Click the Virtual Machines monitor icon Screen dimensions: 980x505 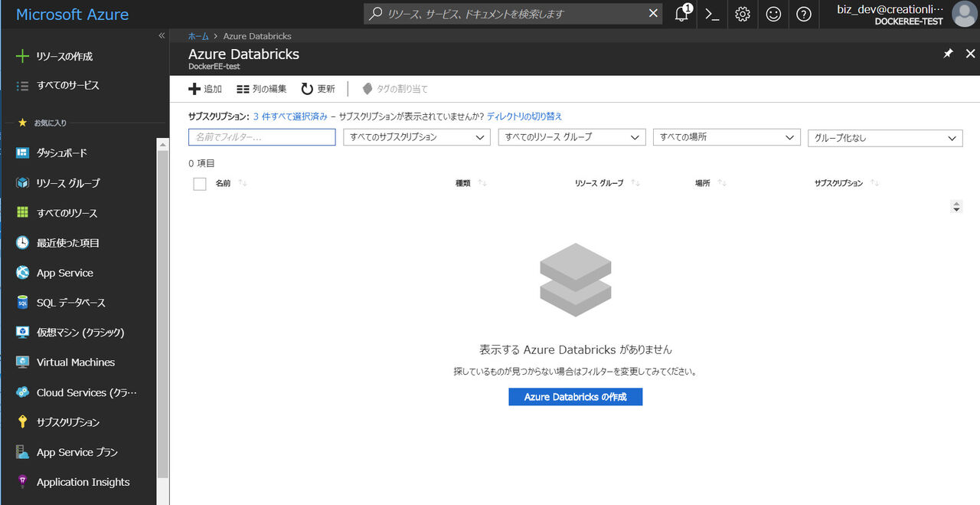(x=22, y=362)
